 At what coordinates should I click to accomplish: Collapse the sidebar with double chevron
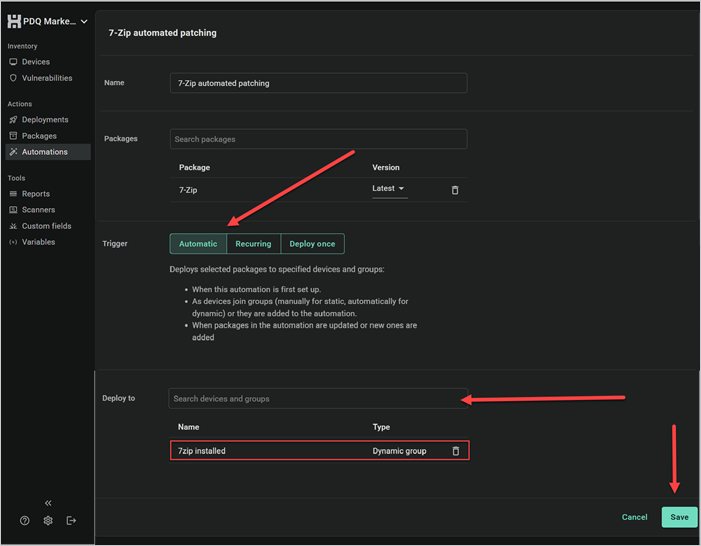(48, 503)
